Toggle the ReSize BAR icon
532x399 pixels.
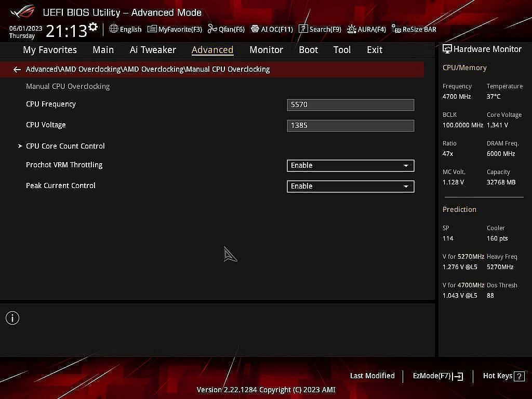pyautogui.click(x=396, y=29)
